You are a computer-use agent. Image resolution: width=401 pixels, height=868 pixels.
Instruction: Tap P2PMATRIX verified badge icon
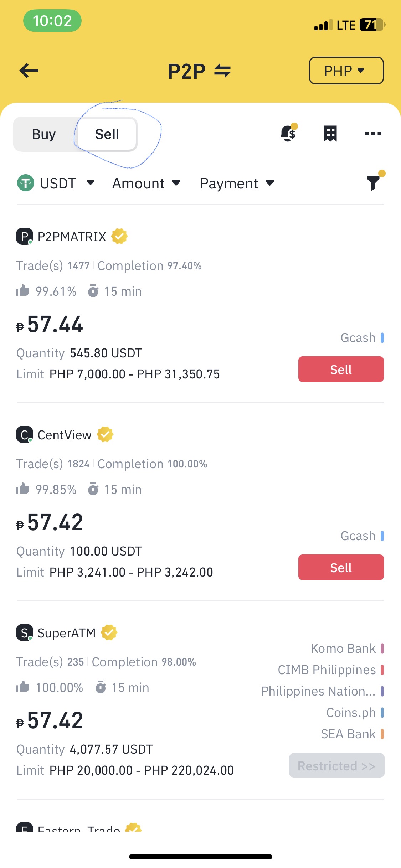(x=119, y=237)
